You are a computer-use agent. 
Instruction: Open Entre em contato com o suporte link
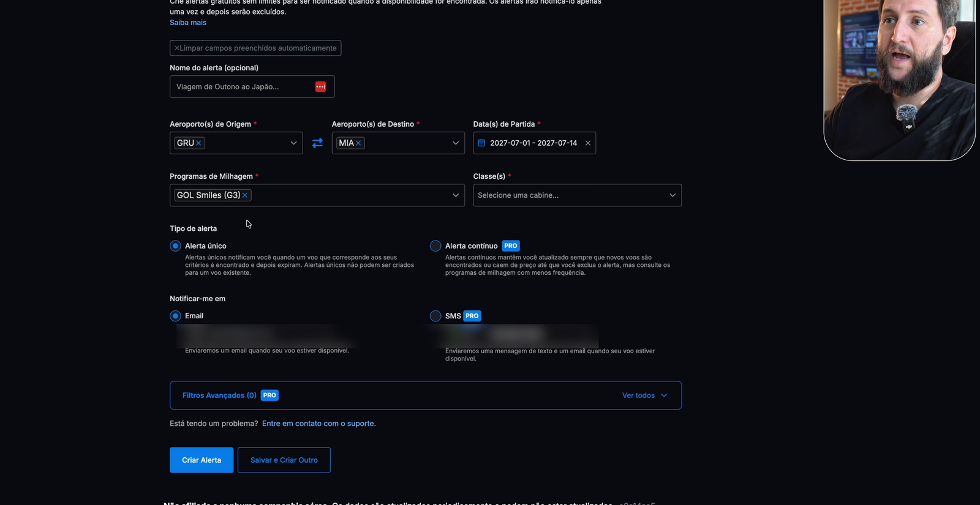point(319,424)
